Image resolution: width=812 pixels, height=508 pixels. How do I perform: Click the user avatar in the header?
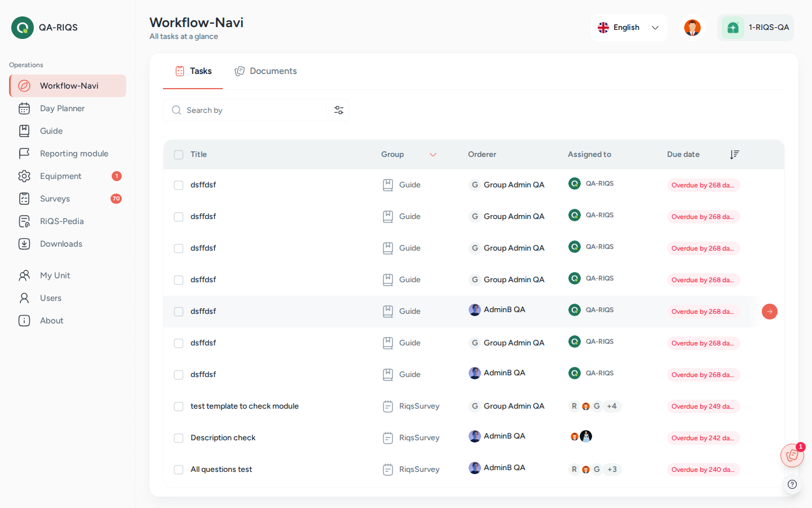[692, 28]
